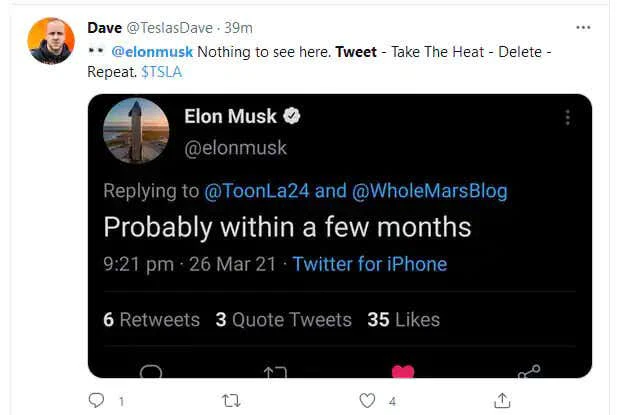
Task: Click the share icon in the embedded tweet
Action: (x=529, y=372)
